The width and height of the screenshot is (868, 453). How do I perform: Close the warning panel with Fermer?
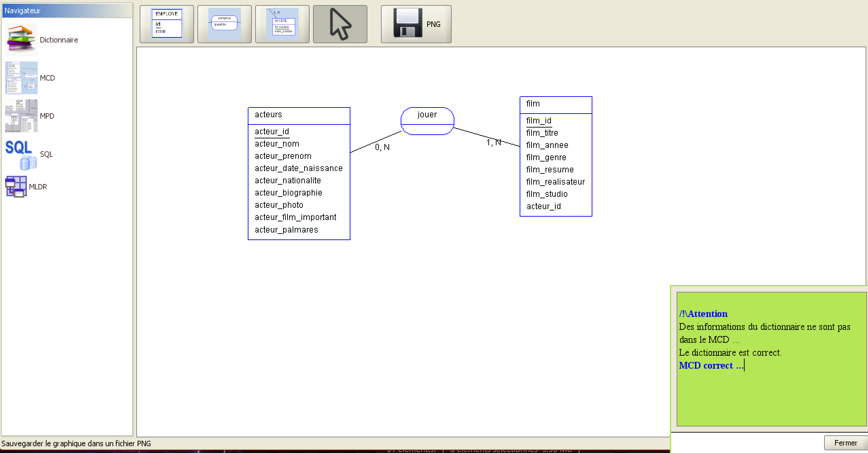pos(846,443)
